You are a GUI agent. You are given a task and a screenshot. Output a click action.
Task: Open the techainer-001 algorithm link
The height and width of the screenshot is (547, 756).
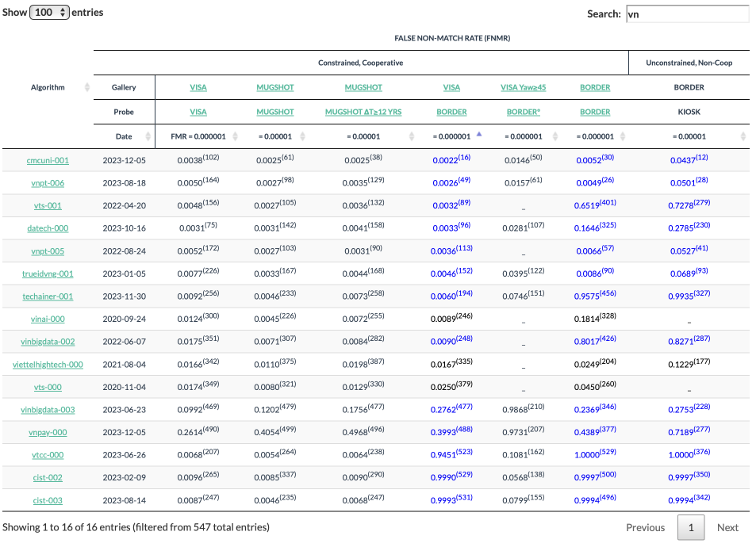48,296
